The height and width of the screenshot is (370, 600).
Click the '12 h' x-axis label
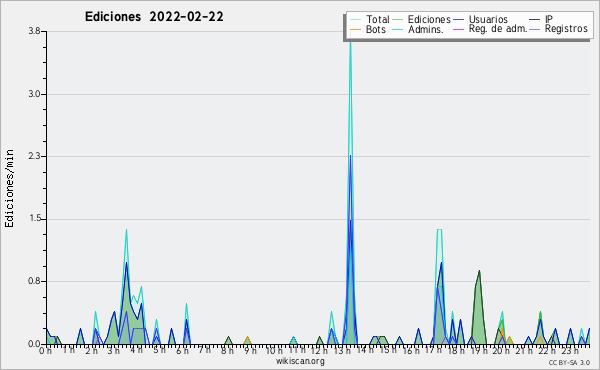tap(320, 351)
